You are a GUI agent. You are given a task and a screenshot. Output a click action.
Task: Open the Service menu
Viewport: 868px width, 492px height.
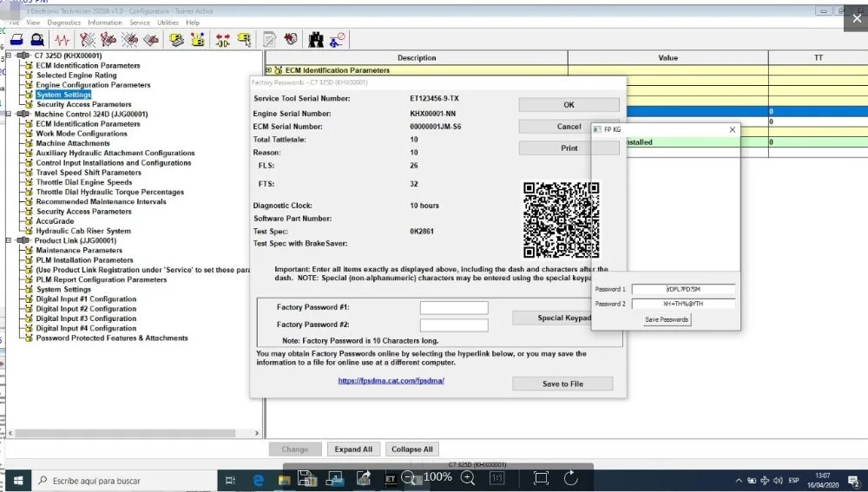140,23
